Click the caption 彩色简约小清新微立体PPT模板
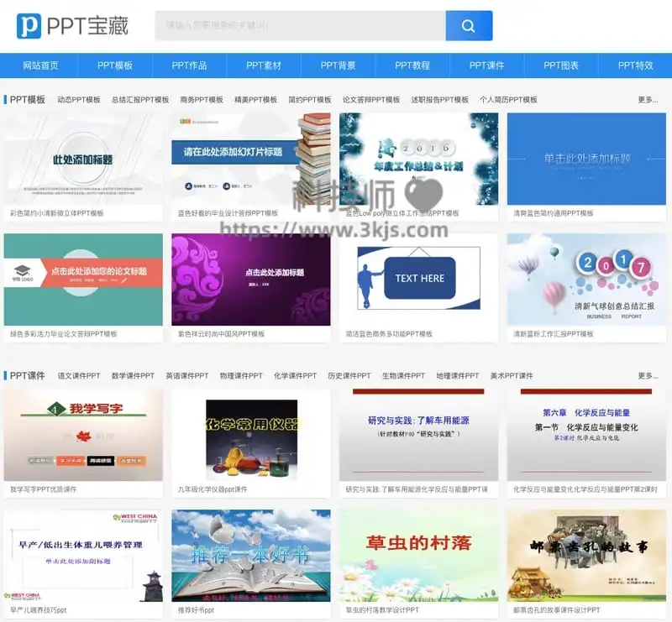 point(57,213)
